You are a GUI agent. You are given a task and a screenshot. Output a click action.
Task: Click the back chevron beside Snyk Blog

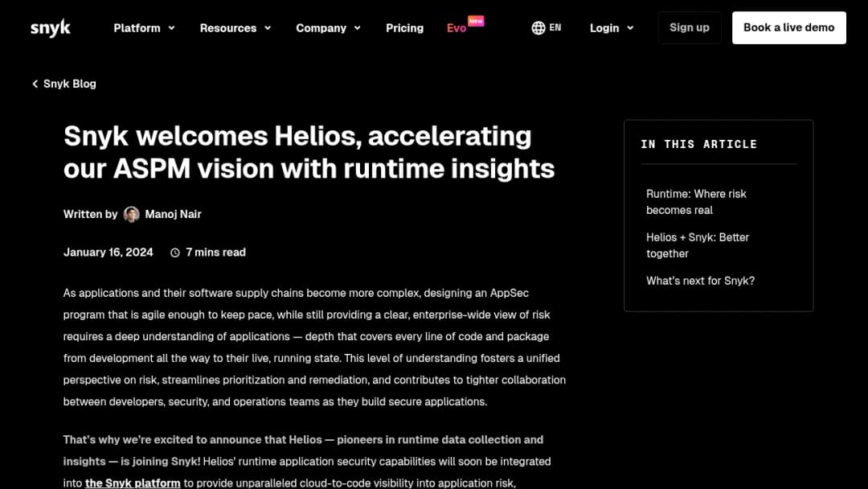pos(35,84)
